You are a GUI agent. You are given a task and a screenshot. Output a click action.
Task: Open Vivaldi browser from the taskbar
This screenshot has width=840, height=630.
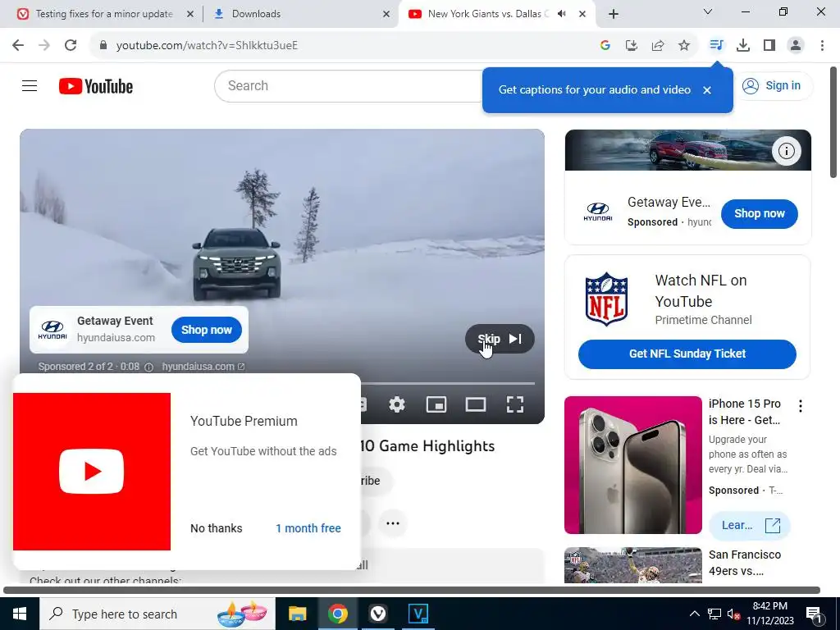(377, 614)
